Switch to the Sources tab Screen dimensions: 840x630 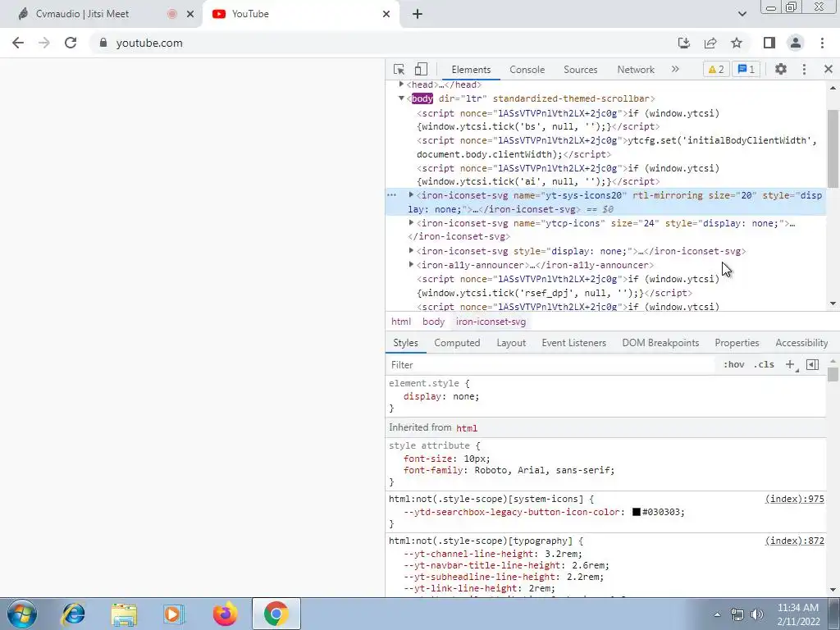[x=580, y=70]
